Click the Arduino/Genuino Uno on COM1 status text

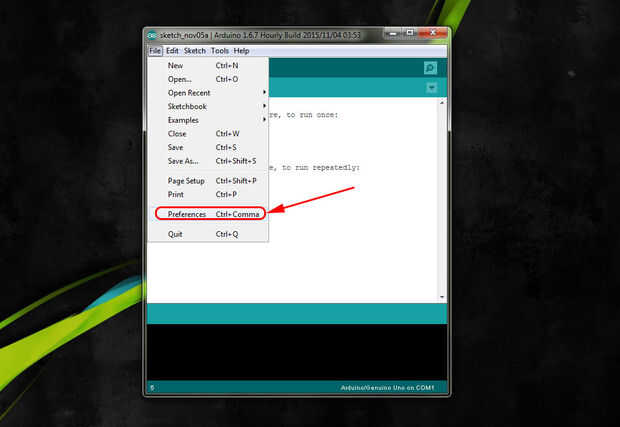click(x=387, y=388)
